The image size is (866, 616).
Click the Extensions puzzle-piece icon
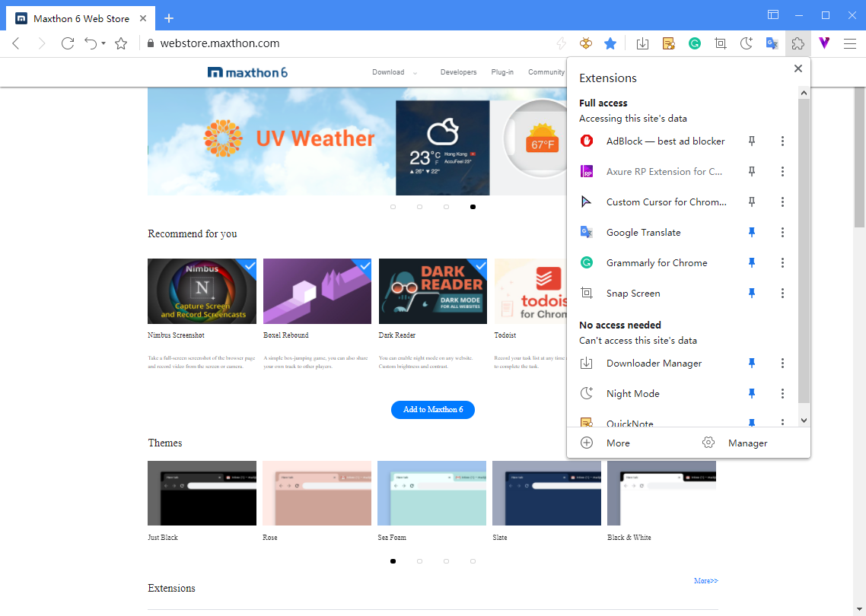pos(798,43)
